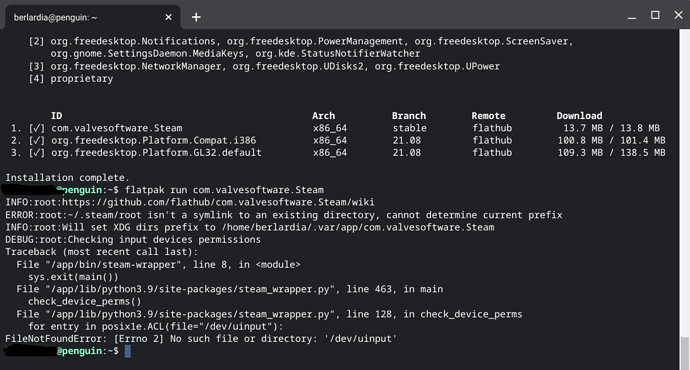The height and width of the screenshot is (370, 690).
Task: Click the 'org.gnome.SettingsDaemon.MediaKeys' text
Action: 147,54
